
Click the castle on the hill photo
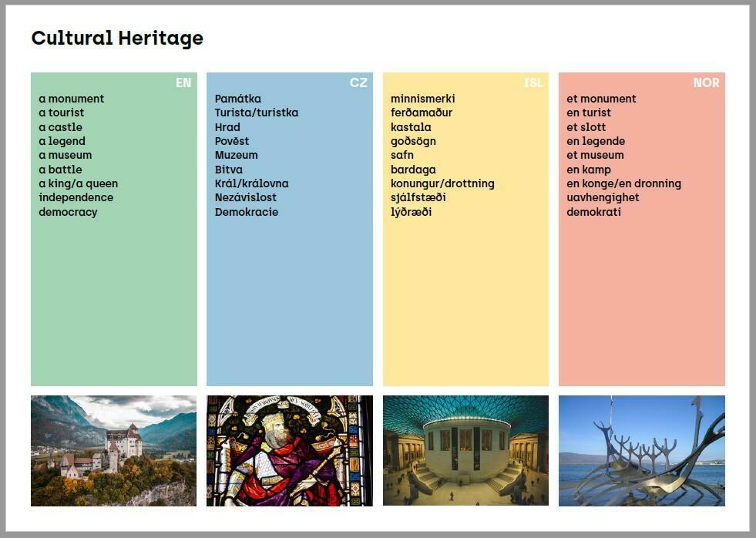coord(113,451)
